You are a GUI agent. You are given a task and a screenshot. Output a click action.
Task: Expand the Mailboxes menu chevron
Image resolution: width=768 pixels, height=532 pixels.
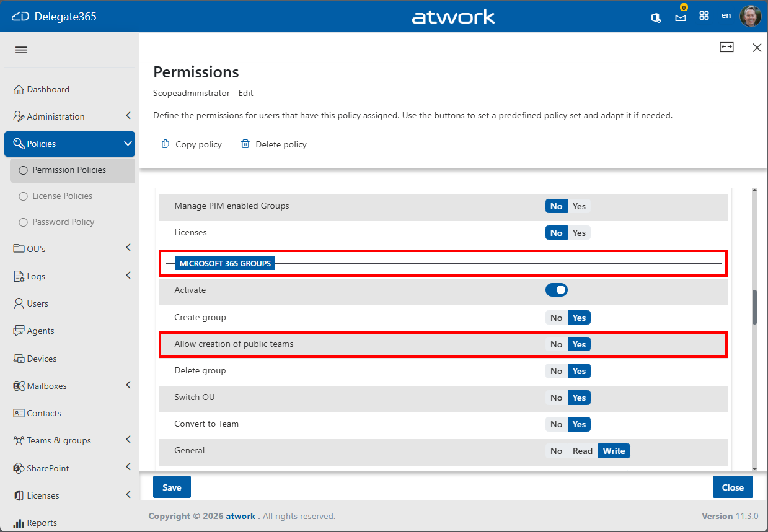point(128,385)
